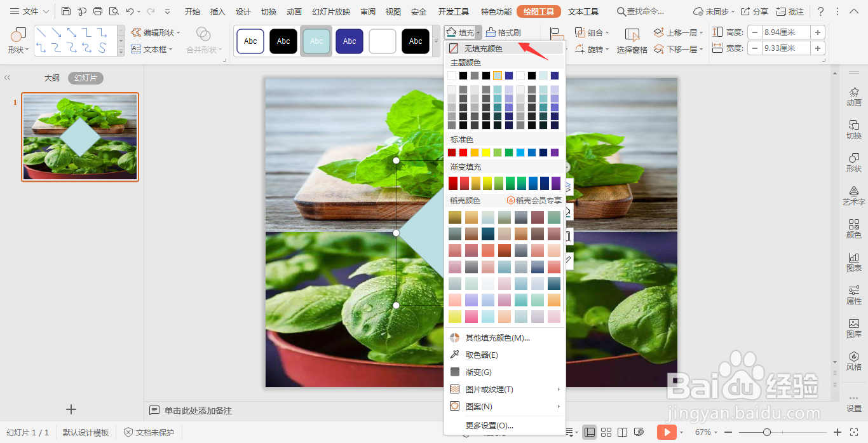Viewport: 868px width, 443px height.
Task: Expand the Group (组合) dropdown
Action: click(x=607, y=32)
